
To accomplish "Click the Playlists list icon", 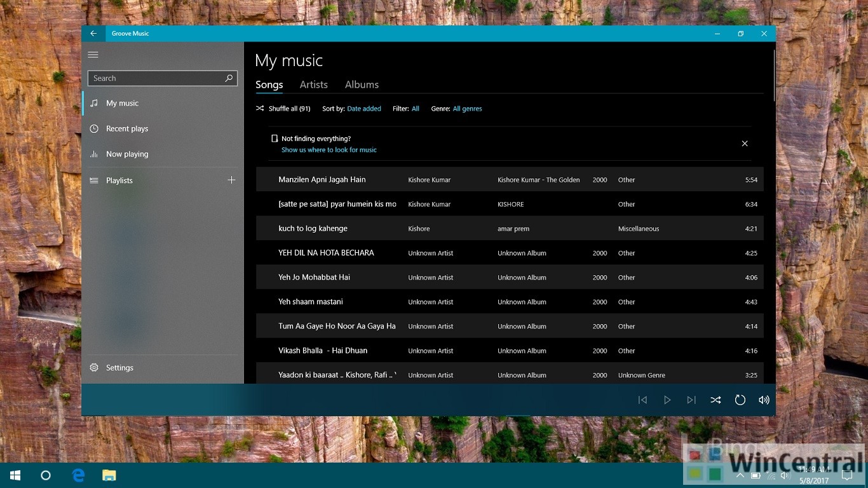I will pyautogui.click(x=94, y=180).
